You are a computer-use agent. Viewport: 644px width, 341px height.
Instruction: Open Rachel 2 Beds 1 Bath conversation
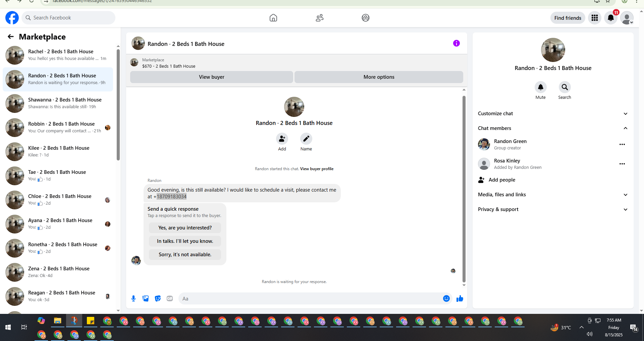point(58,55)
